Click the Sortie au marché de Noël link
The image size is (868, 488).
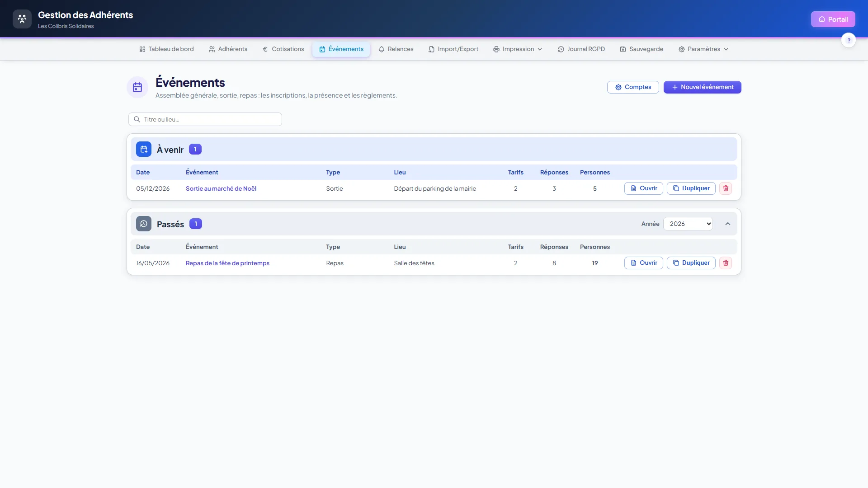[x=221, y=188]
